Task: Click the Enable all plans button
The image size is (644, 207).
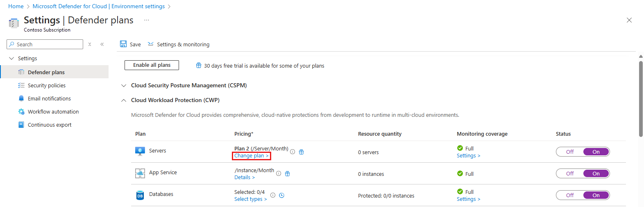Action: tap(152, 65)
